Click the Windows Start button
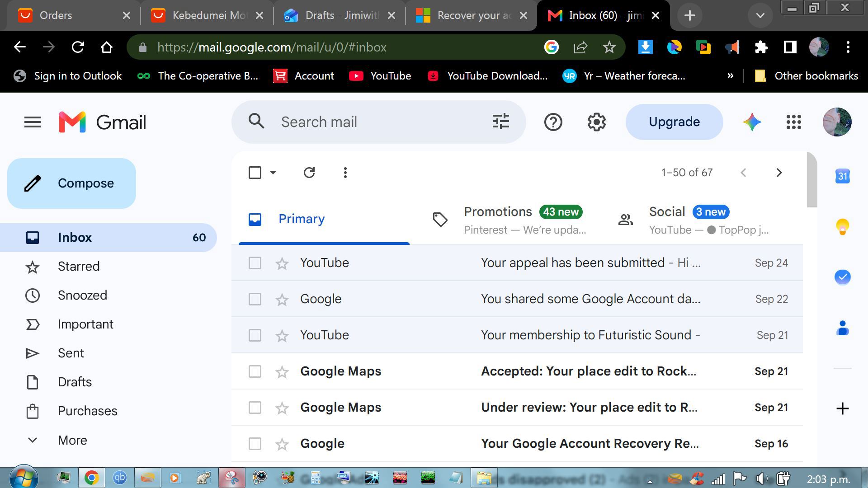Screen dimensions: 868x488 tap(24, 477)
